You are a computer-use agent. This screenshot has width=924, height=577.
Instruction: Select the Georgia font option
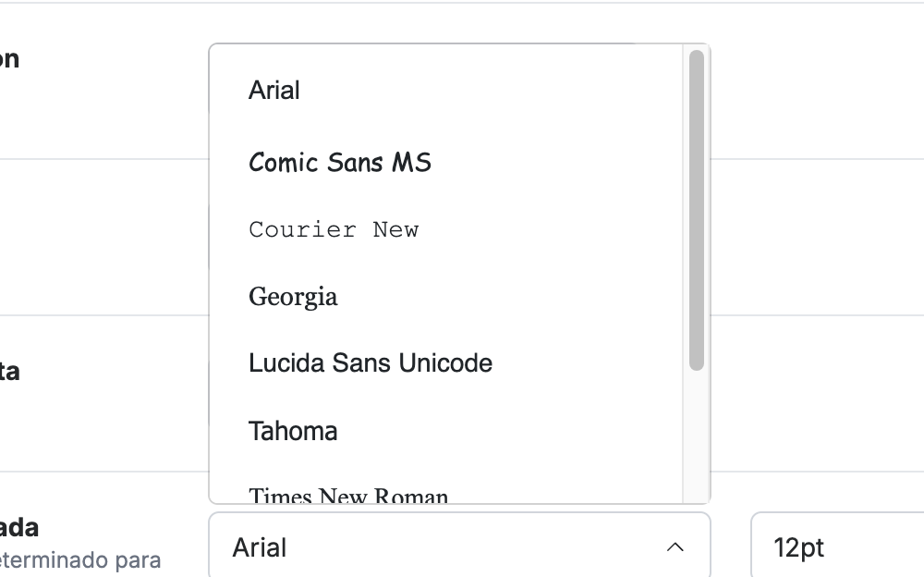click(446, 297)
